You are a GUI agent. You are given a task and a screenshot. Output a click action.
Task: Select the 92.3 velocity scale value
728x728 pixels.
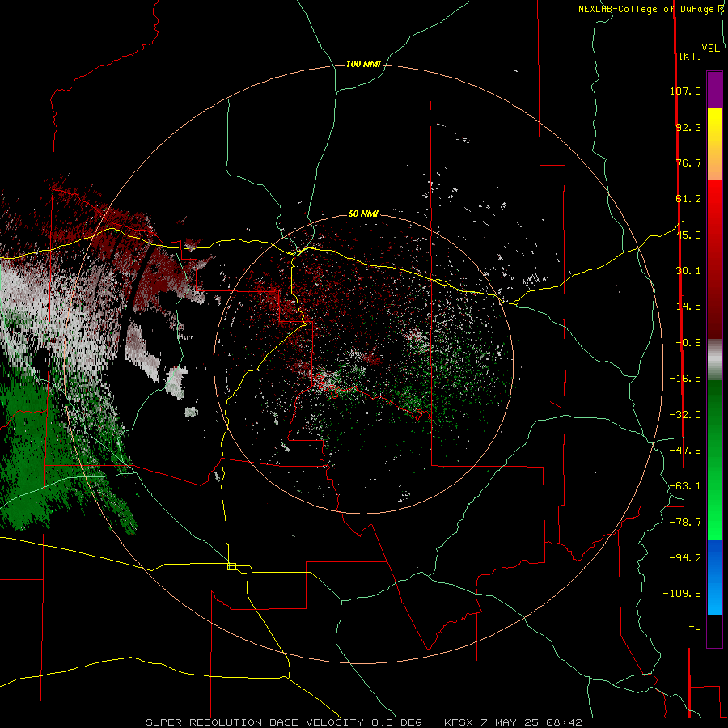(688, 127)
